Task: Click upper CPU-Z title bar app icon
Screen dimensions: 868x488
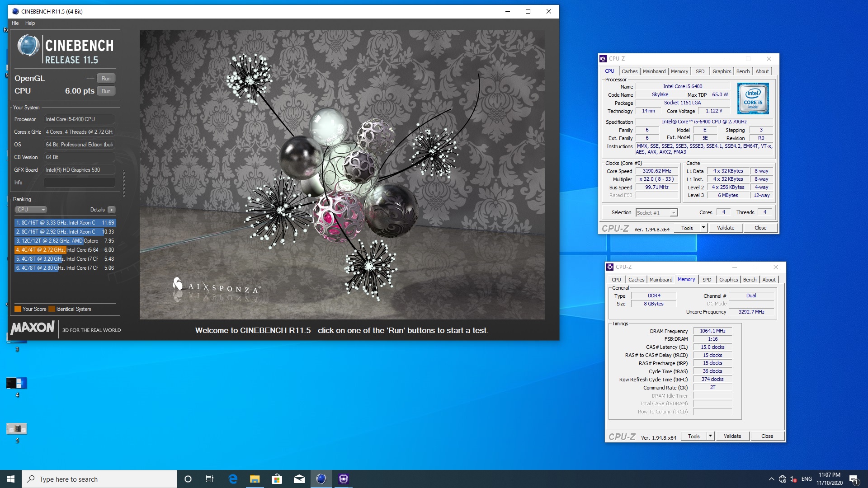Action: [603, 59]
